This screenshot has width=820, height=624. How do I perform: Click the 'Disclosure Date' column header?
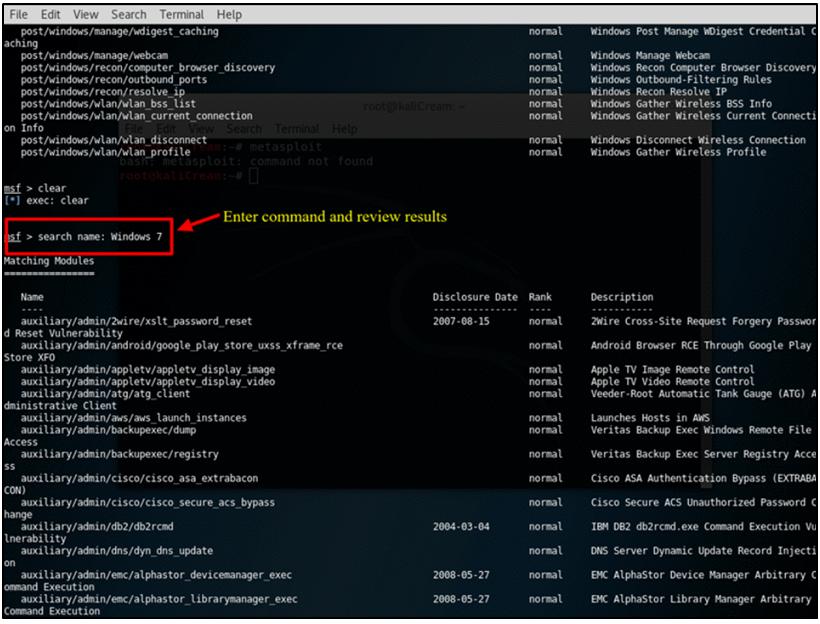(x=475, y=297)
